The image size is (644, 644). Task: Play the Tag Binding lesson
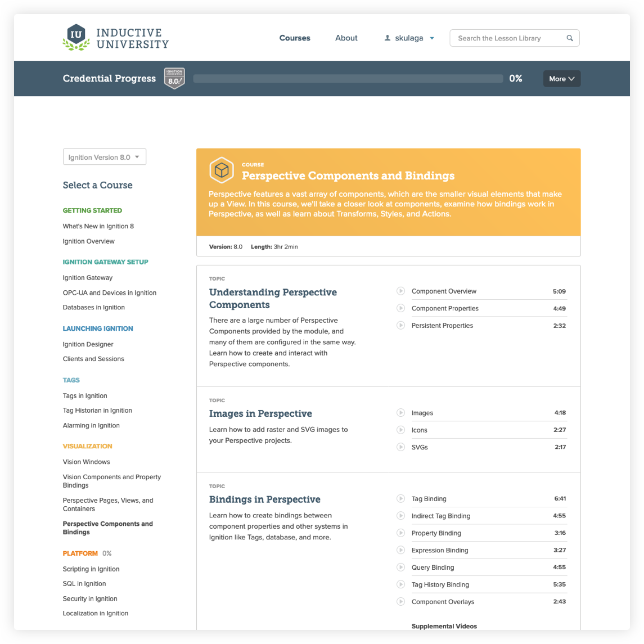400,498
